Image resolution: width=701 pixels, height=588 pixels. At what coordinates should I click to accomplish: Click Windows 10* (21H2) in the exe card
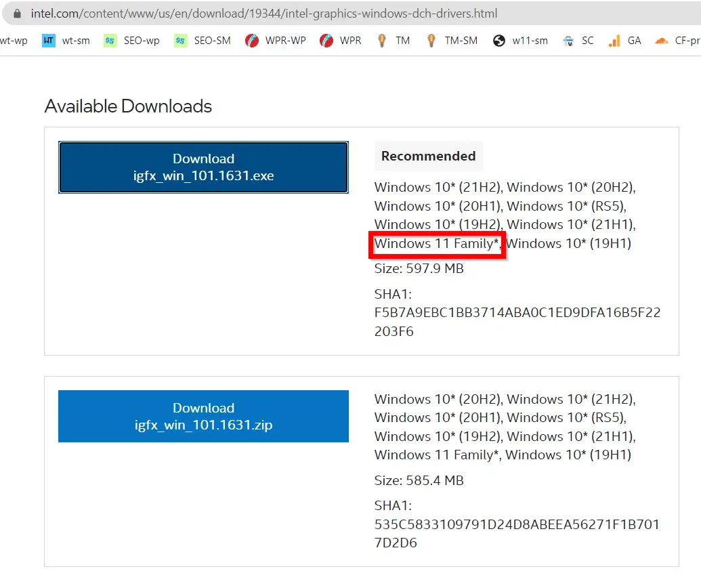pyautogui.click(x=437, y=187)
